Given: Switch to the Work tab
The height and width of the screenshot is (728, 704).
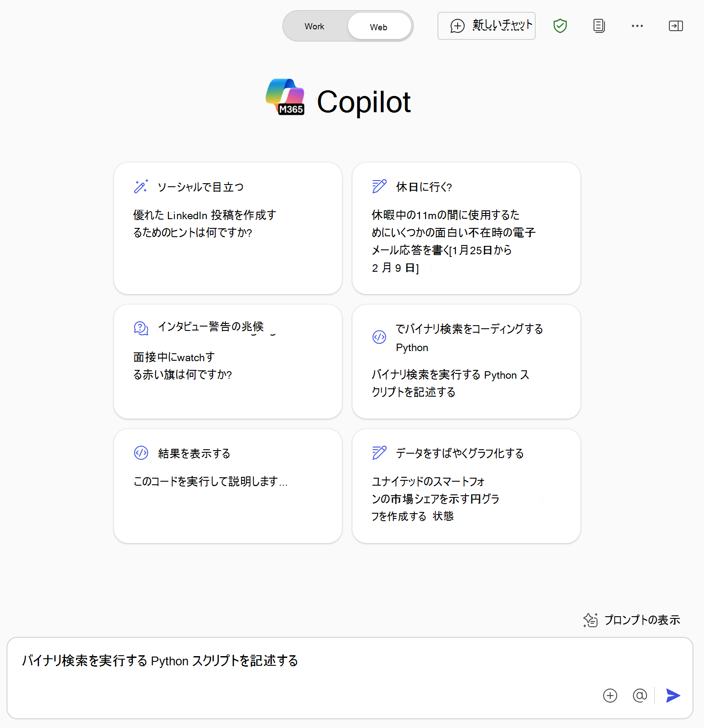Looking at the screenshot, I should [x=315, y=26].
